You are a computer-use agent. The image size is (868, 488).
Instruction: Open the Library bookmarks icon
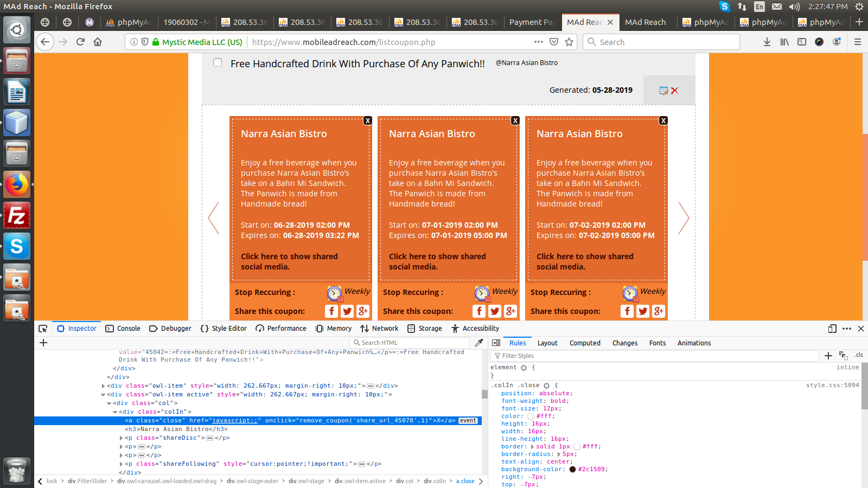point(784,42)
